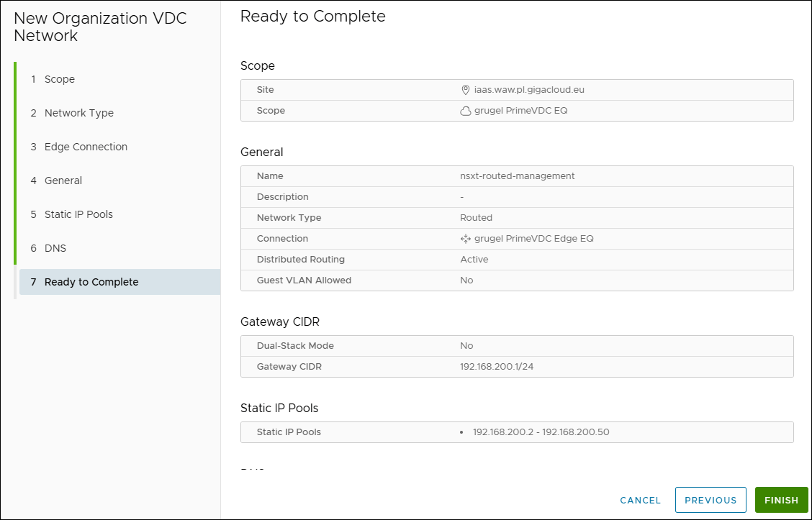Click the cloud icon beside grugel PrimeVDC EQ
The height and width of the screenshot is (520, 812).
[x=466, y=111]
